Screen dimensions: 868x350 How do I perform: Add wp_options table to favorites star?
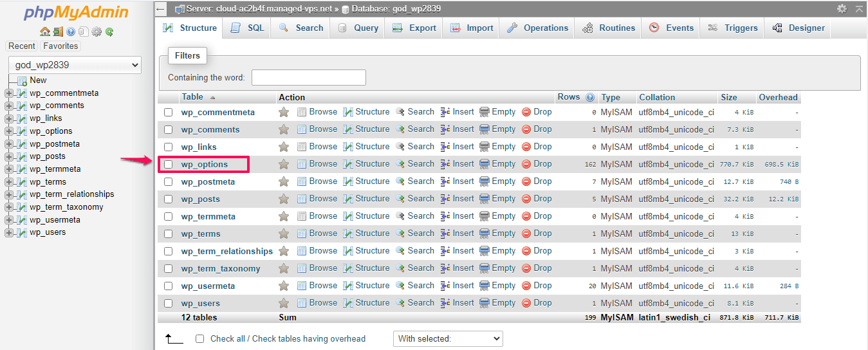(283, 164)
